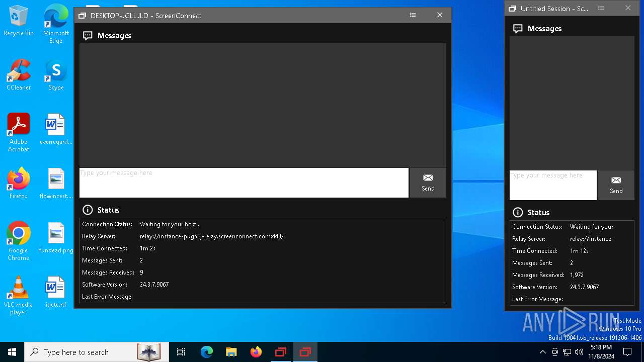Select flowincest image file on desktop

pos(56,184)
